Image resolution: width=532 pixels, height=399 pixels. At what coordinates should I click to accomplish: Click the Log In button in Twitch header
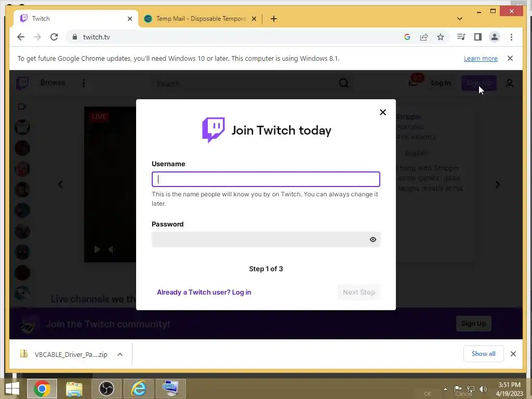click(441, 83)
